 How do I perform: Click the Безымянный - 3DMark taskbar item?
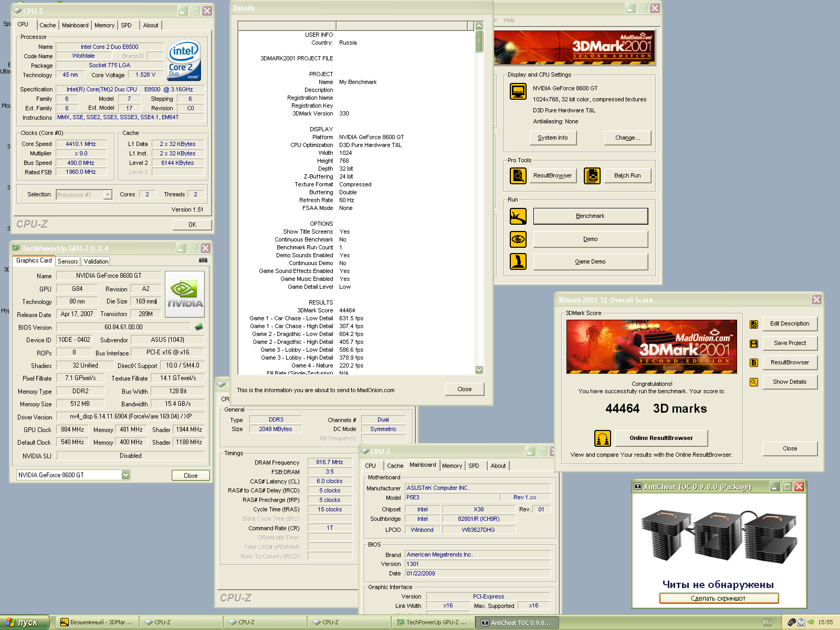coord(97,622)
